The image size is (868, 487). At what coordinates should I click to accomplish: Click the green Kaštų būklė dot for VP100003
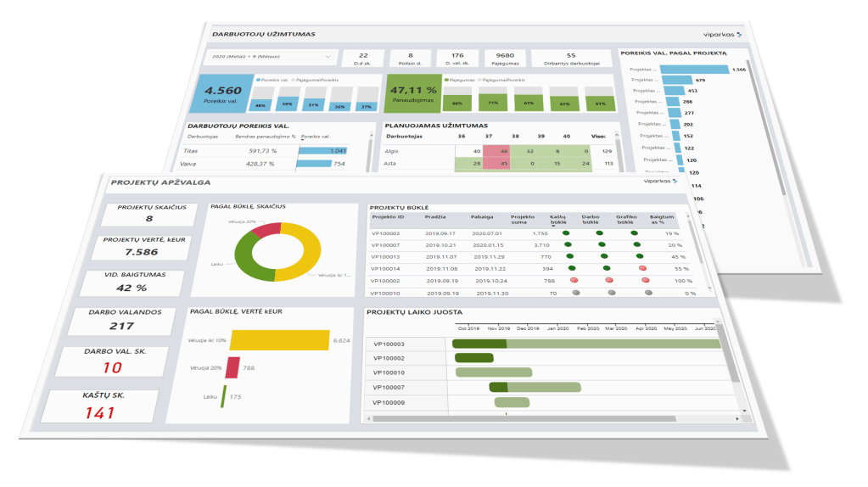(563, 232)
